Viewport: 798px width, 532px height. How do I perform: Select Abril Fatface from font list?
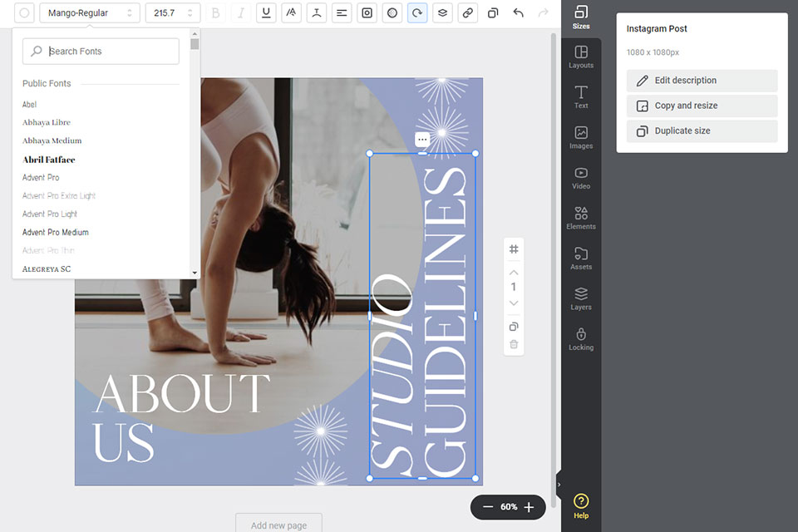pos(49,160)
